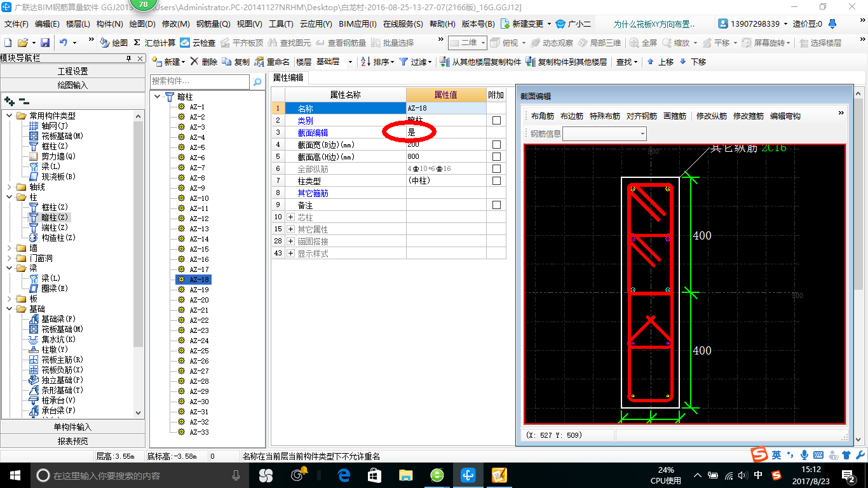
Task: Click the 云检查 cloud check tool
Action: coord(198,43)
